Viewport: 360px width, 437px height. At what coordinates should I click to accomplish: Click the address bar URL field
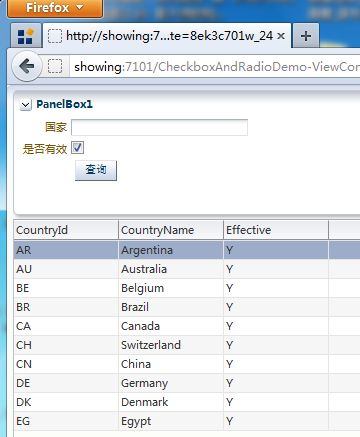point(215,67)
